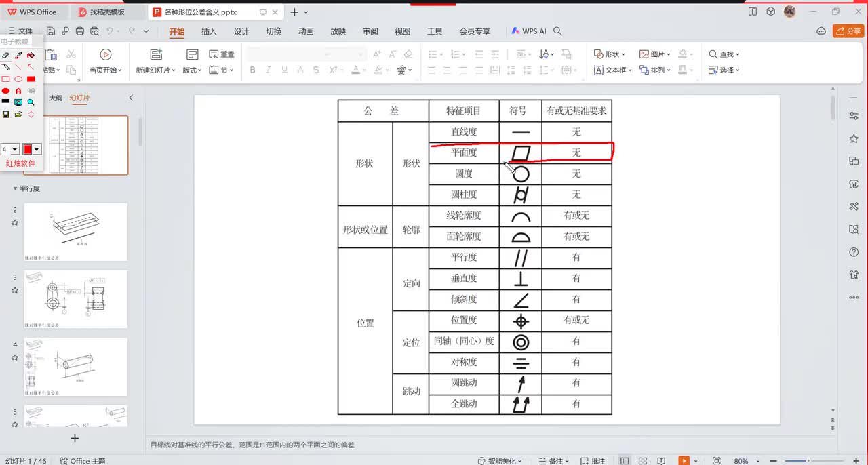Select the red letter A text tool

pos(18,90)
